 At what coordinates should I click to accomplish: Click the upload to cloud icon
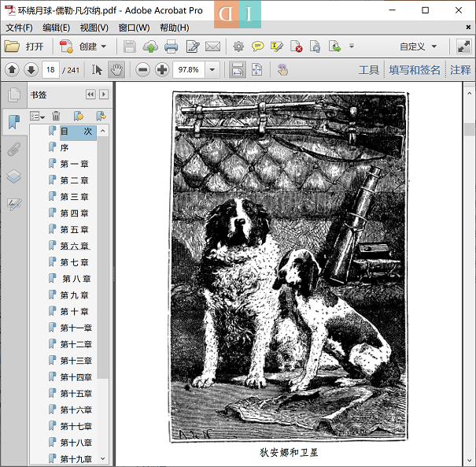pyautogui.click(x=150, y=46)
